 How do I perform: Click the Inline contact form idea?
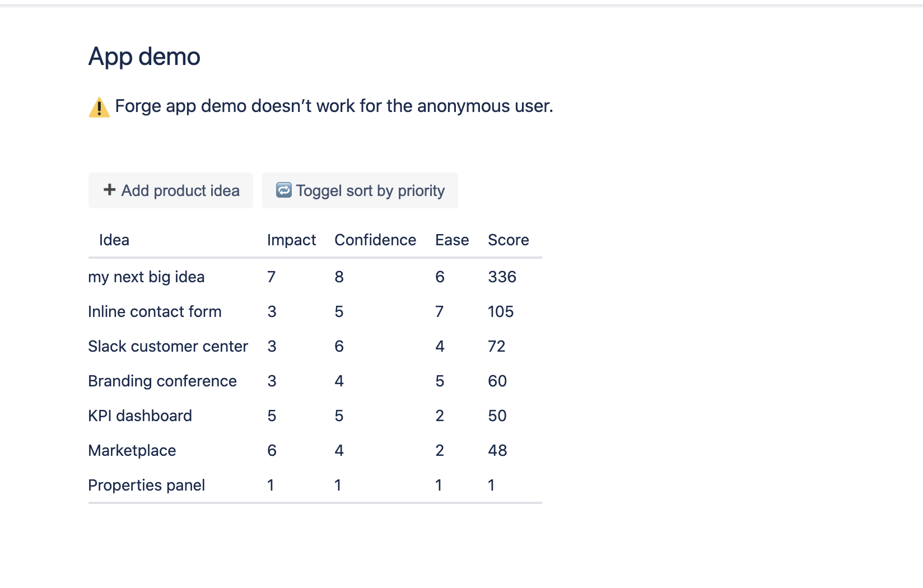[x=155, y=312]
